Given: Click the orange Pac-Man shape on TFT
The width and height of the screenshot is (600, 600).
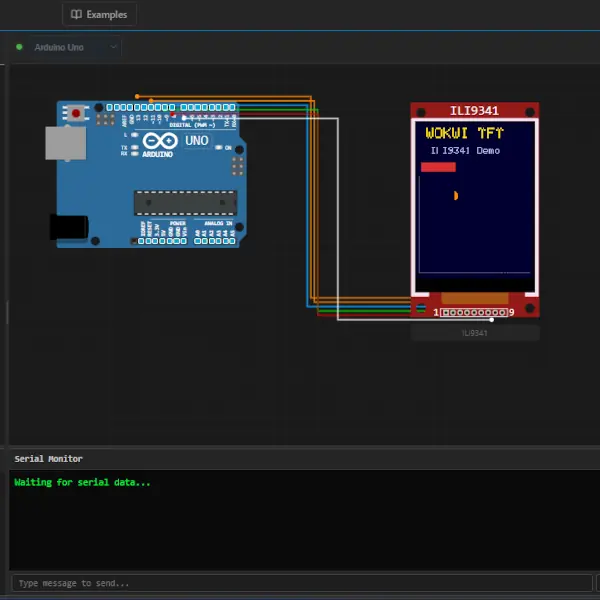Looking at the screenshot, I should [456, 195].
